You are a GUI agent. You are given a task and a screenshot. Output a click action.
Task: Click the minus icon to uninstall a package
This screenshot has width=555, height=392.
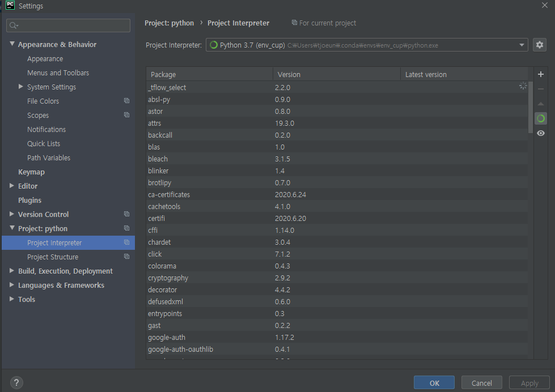pyautogui.click(x=540, y=89)
